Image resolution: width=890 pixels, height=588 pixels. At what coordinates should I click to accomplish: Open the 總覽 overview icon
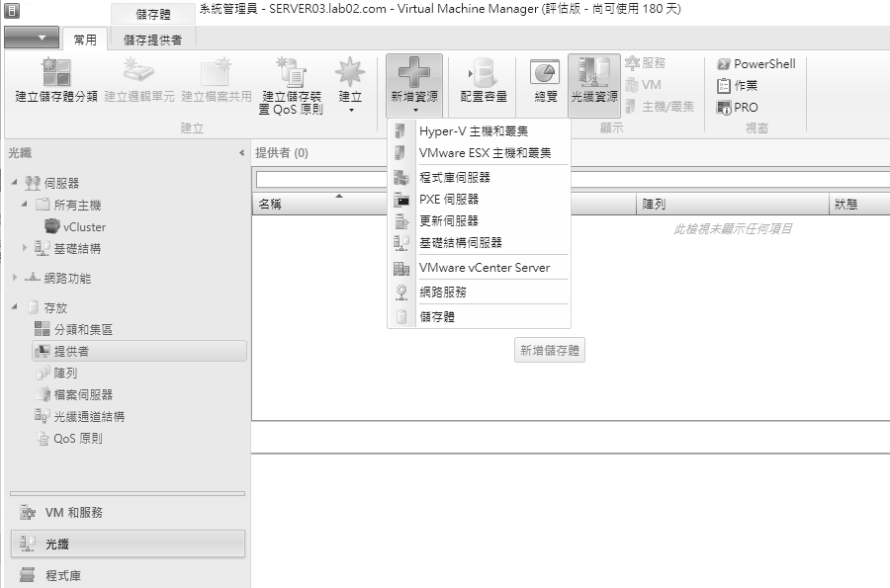pos(545,72)
